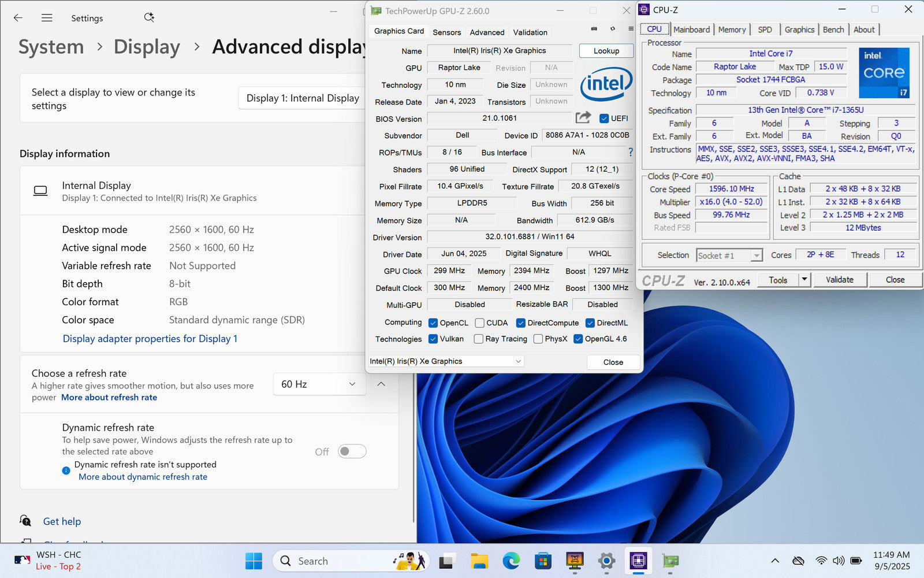This screenshot has height=578, width=924.
Task: Click the GPU-Z refresh icon
Action: (613, 28)
